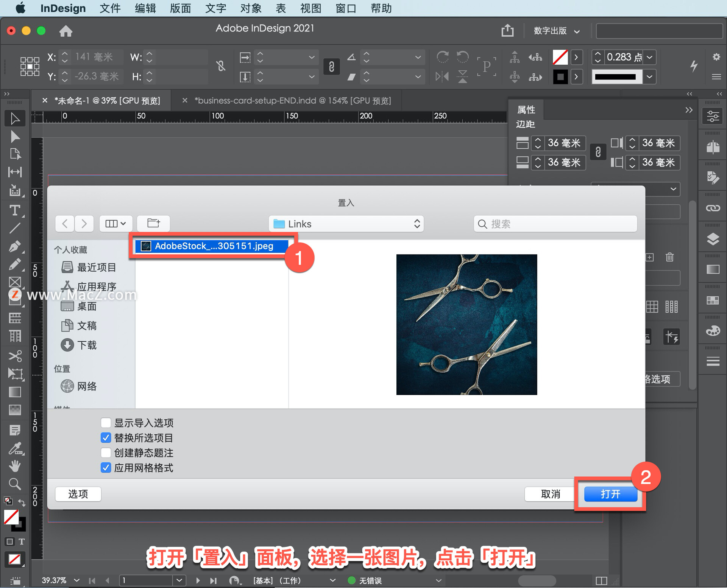Open 最近项目 in sidebar
The width and height of the screenshot is (727, 588).
coord(89,267)
